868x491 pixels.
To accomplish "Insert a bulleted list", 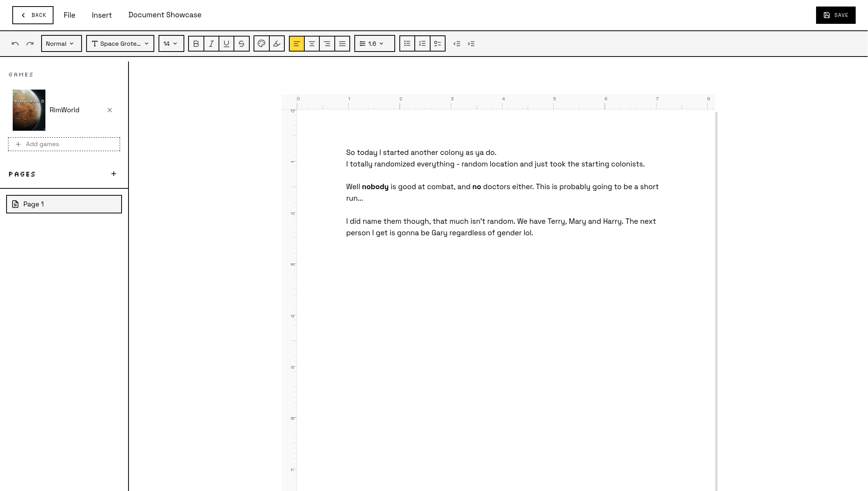I will point(407,43).
